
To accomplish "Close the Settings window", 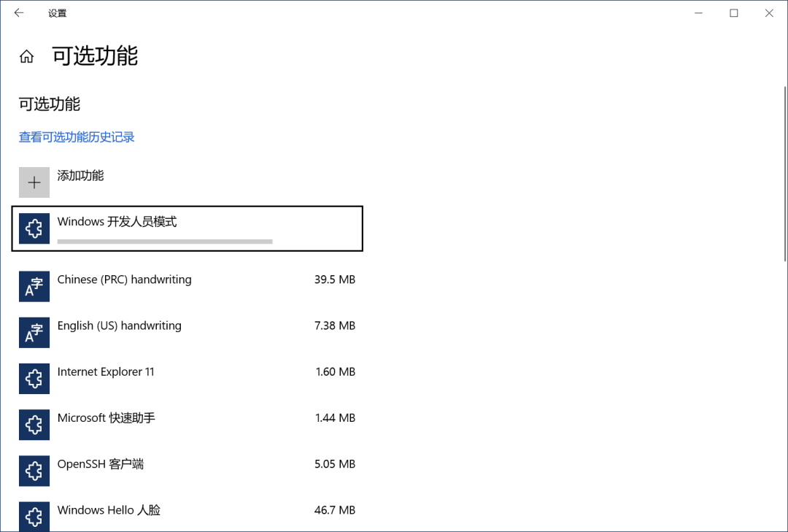I will pyautogui.click(x=769, y=13).
